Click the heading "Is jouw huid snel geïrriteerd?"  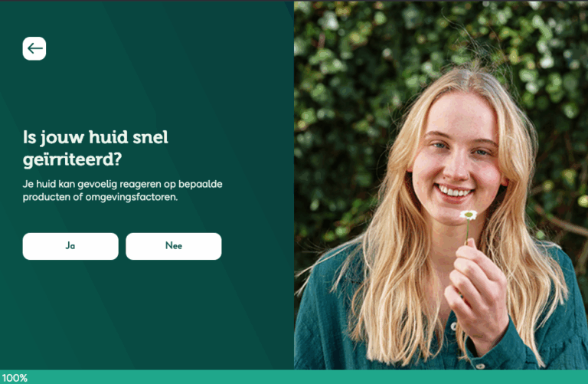click(x=96, y=148)
